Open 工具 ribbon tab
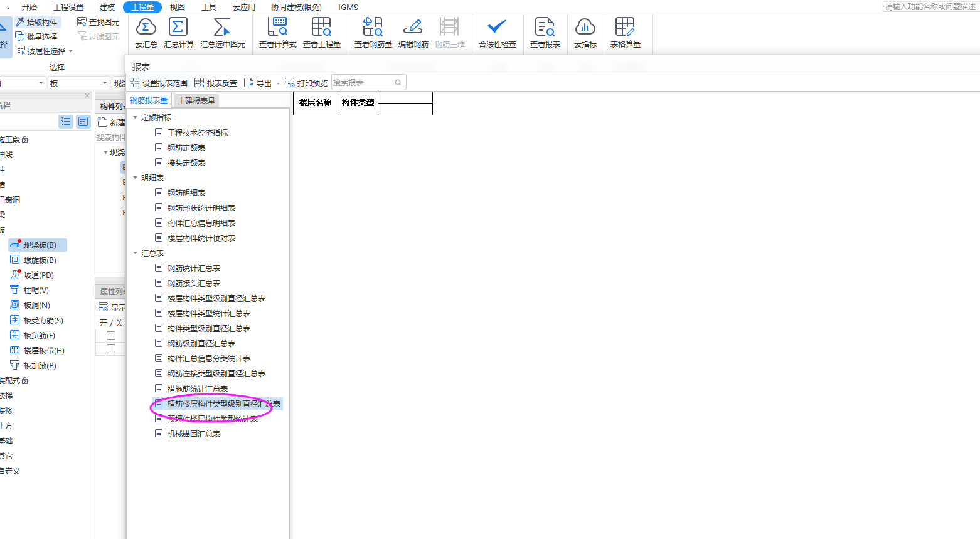The width and height of the screenshot is (980, 539). pyautogui.click(x=209, y=7)
